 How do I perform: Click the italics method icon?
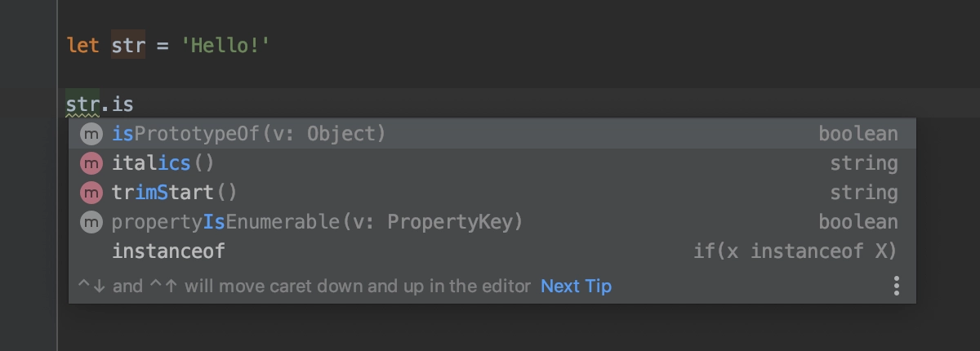(91, 163)
